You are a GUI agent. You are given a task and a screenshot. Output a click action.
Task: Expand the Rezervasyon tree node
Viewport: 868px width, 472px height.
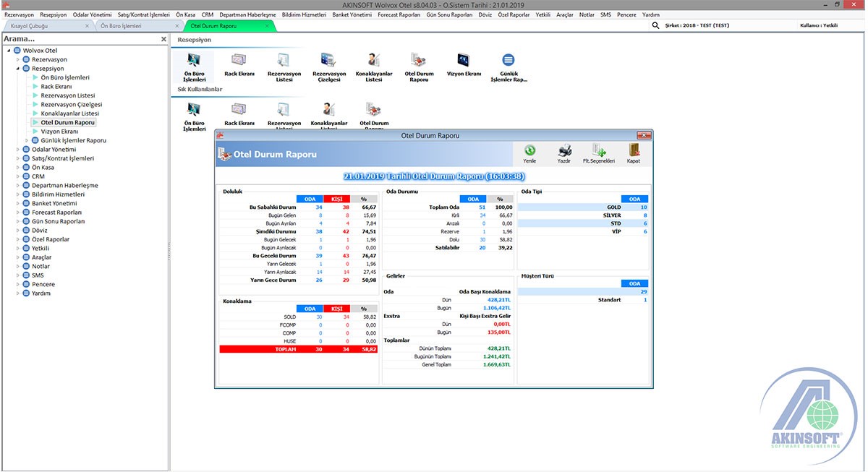(x=18, y=59)
